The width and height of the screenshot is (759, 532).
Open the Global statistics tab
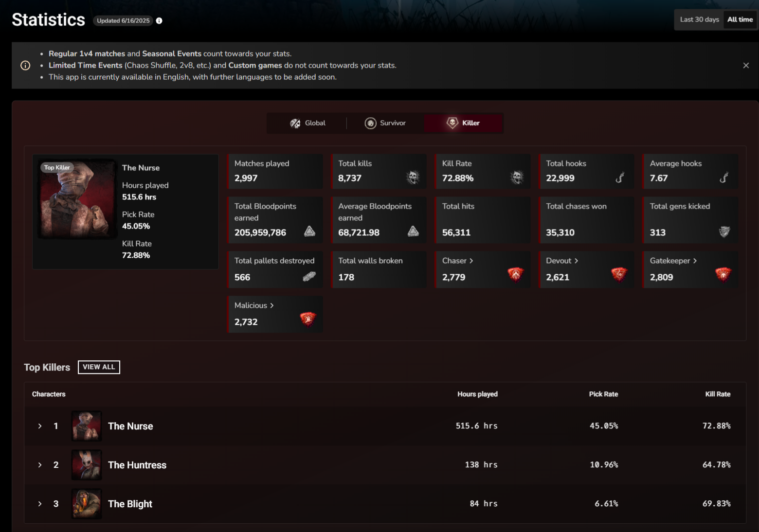[x=307, y=123]
